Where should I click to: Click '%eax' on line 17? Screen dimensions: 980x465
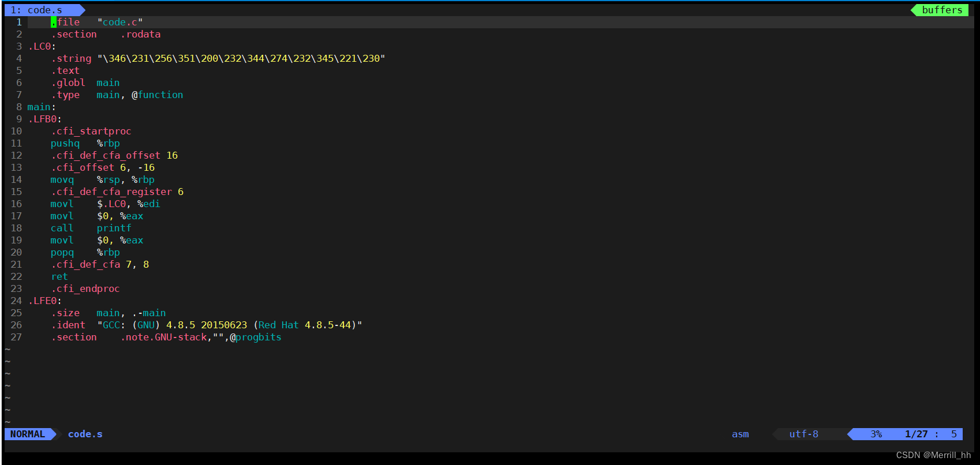pyautogui.click(x=132, y=216)
